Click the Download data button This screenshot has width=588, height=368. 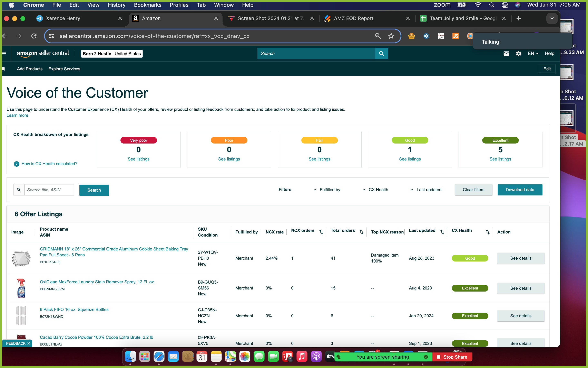tap(520, 190)
